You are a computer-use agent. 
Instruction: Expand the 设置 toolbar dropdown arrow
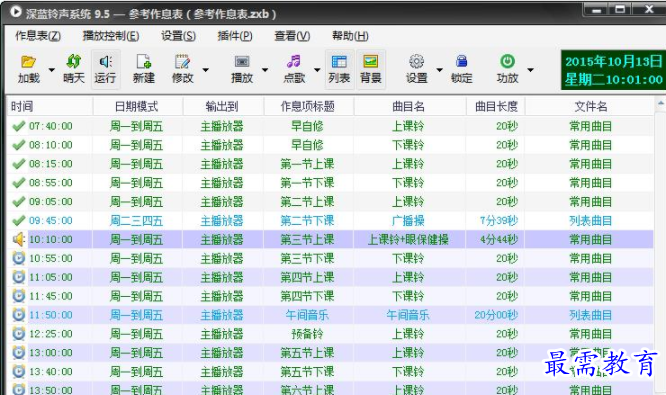(440, 70)
